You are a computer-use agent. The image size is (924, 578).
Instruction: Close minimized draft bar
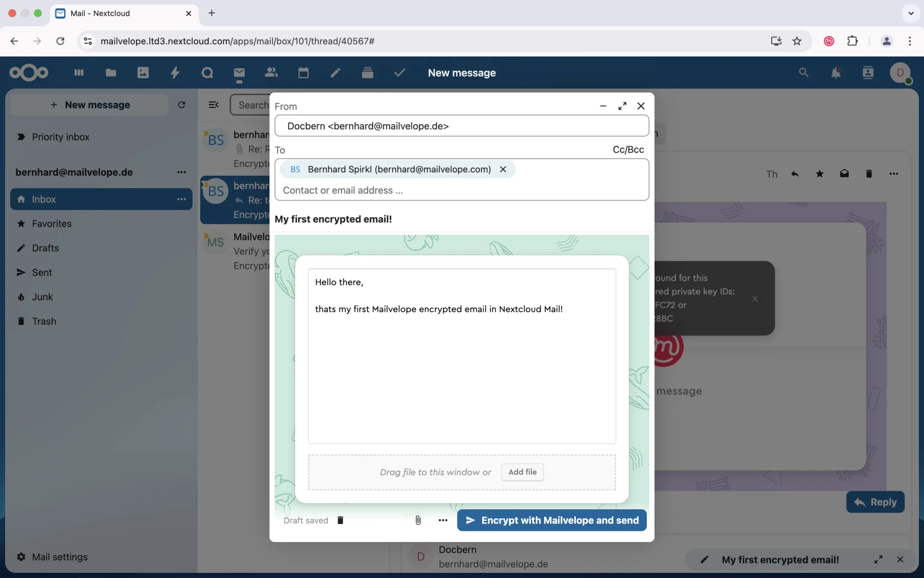coord(900,560)
